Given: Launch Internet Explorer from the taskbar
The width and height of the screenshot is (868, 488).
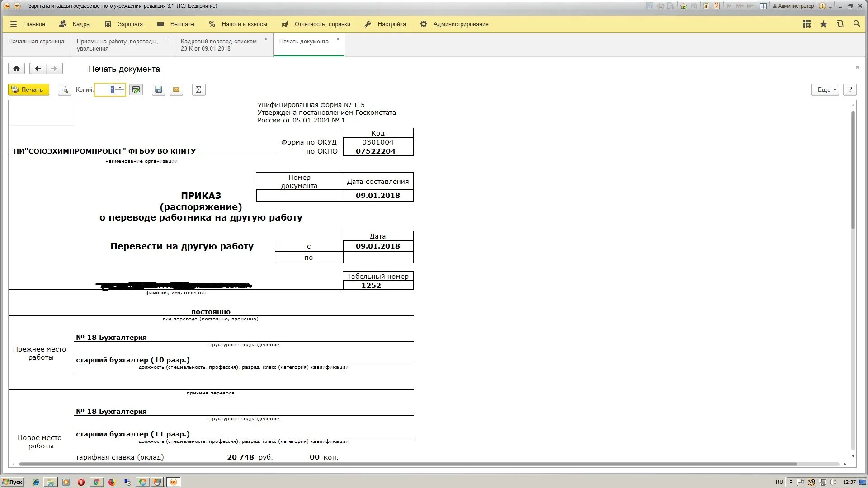Looking at the screenshot, I should [36, 482].
